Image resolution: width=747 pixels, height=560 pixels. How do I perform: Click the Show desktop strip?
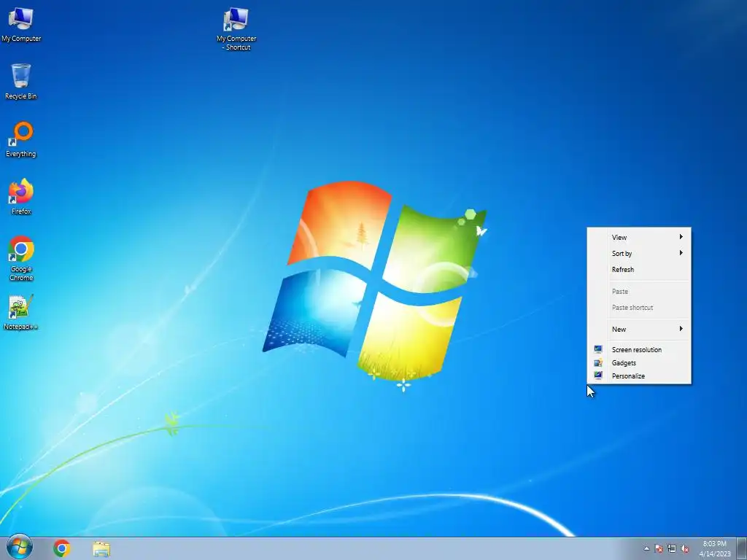(x=742, y=548)
